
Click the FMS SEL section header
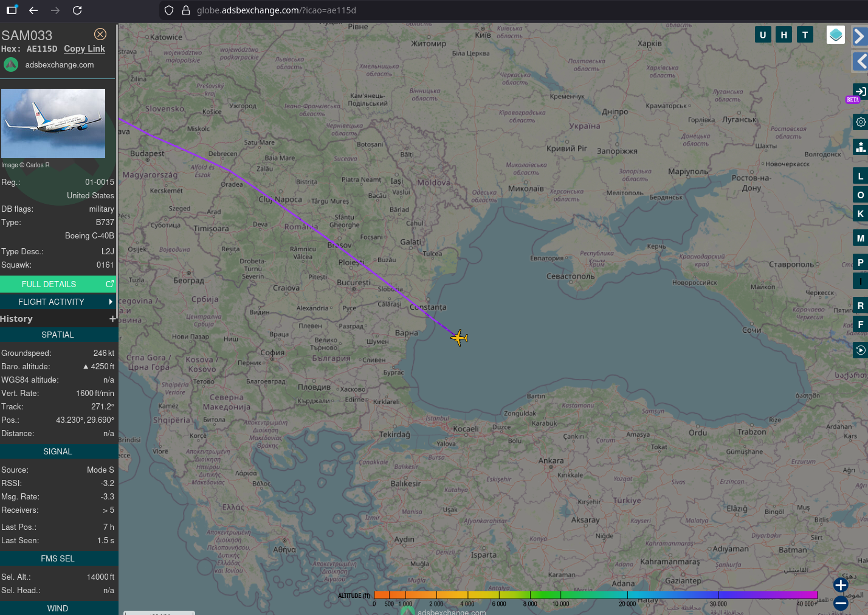point(58,558)
